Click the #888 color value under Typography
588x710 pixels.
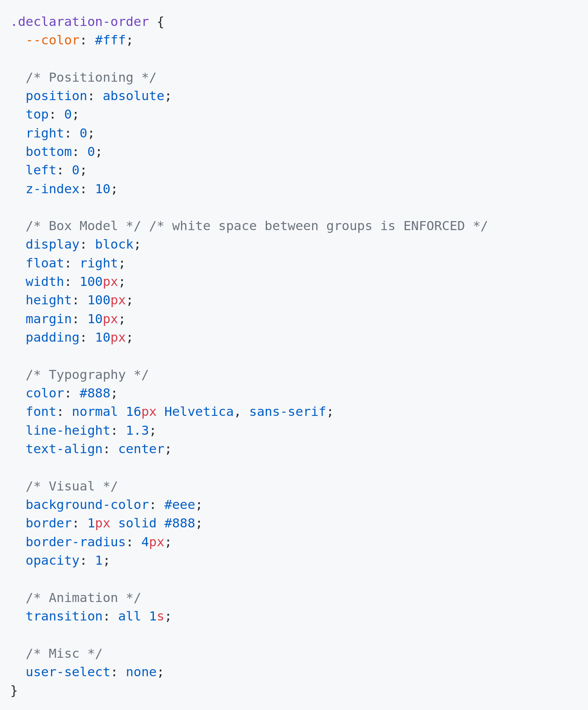click(95, 393)
